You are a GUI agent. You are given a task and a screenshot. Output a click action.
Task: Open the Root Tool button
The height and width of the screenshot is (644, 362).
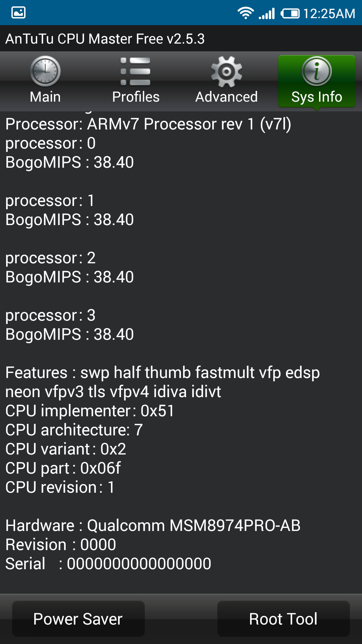[284, 619]
